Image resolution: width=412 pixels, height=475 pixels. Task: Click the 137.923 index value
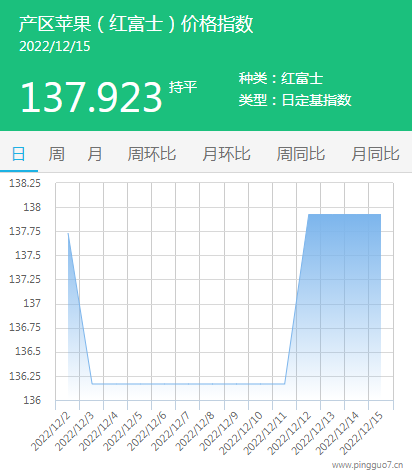pyautogui.click(x=91, y=97)
